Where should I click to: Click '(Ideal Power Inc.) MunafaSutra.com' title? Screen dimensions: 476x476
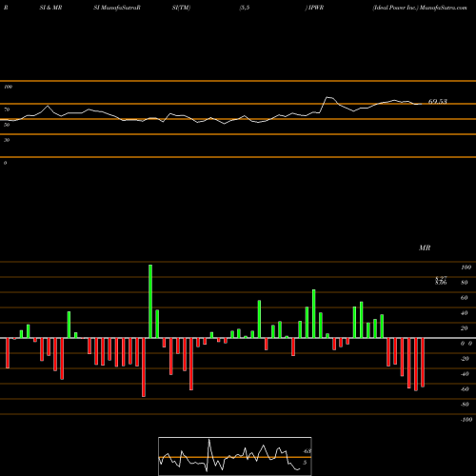(x=420, y=8)
